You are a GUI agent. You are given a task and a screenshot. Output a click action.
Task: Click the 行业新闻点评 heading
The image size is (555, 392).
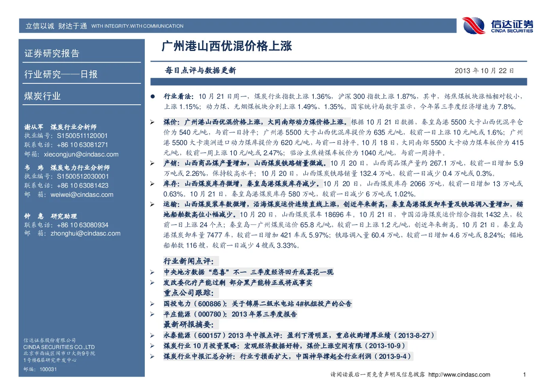pos(189,261)
